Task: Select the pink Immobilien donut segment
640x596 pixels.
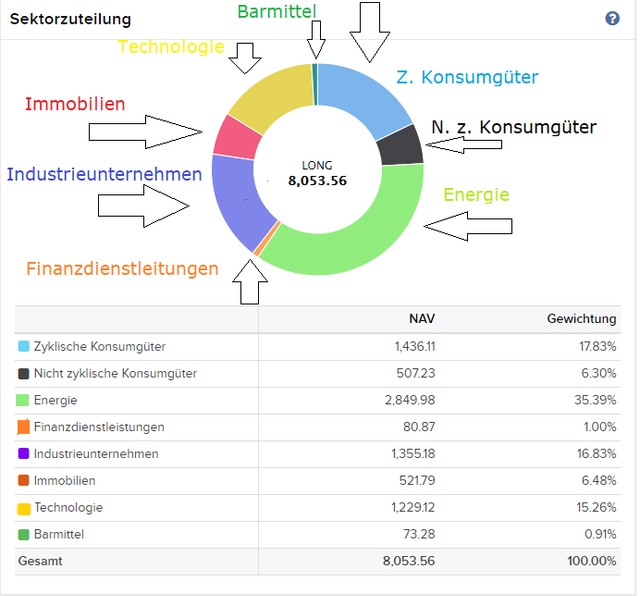Action: tap(236, 138)
